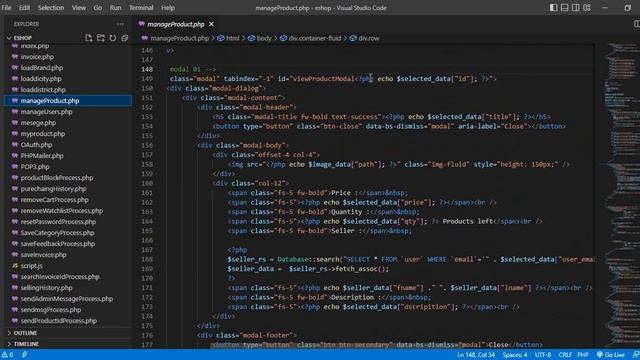Click Ln 148, Col 34 cursor position
The image size is (640, 360).
pos(476,355)
